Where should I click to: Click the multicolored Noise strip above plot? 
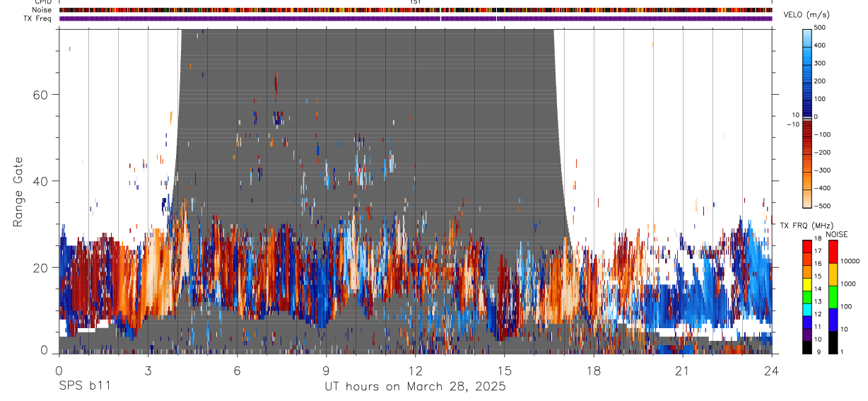point(416,10)
